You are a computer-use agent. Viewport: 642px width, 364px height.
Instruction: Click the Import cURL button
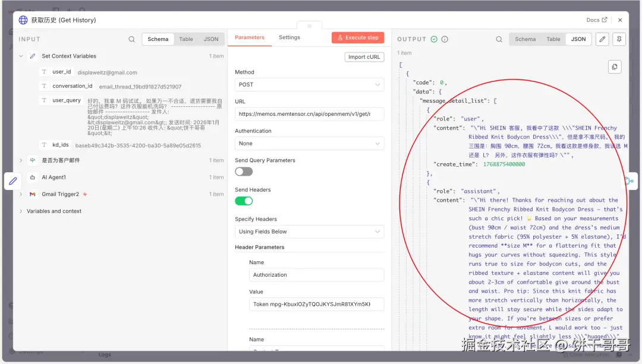click(364, 57)
